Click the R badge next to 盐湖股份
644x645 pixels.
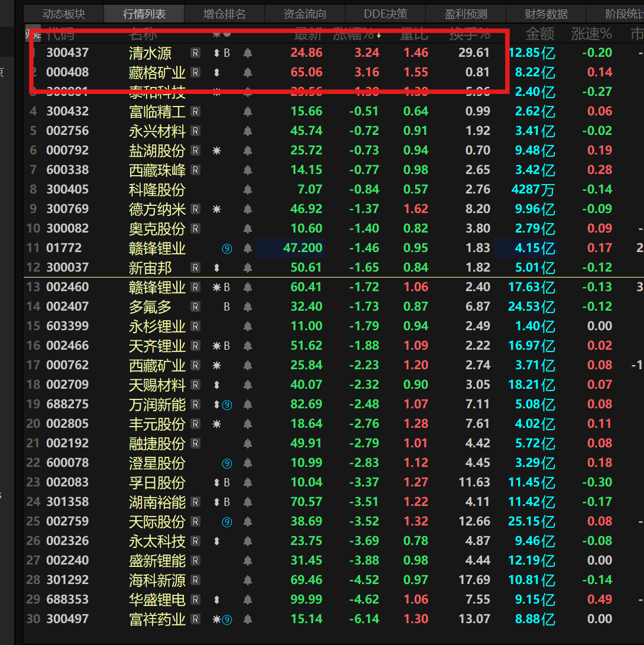[196, 150]
